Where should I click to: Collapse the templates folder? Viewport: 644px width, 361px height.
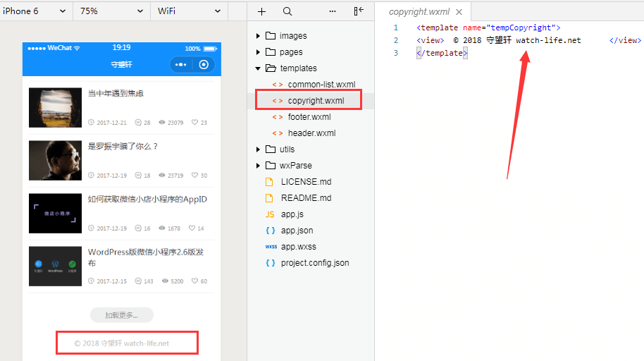(259, 68)
